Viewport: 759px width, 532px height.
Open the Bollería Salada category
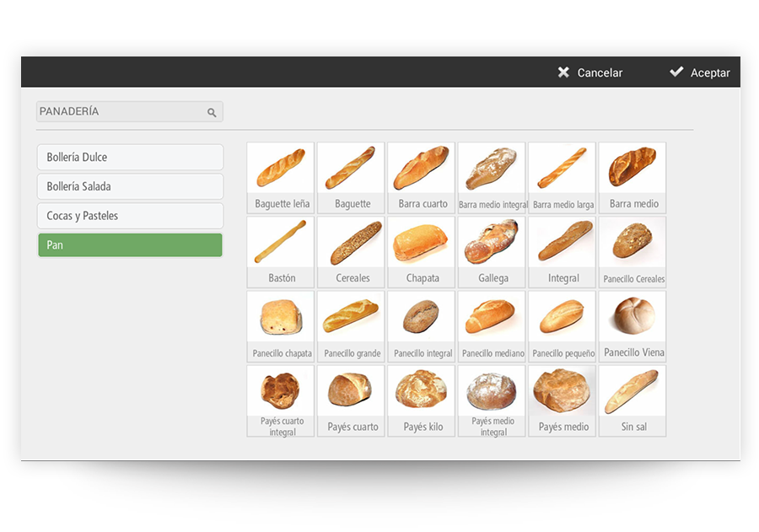(130, 186)
